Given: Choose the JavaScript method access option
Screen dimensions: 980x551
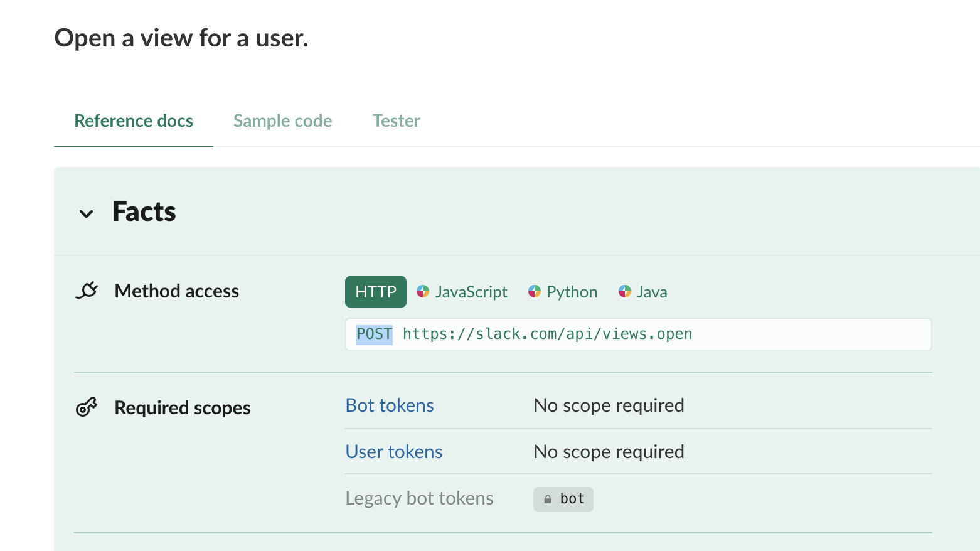Looking at the screenshot, I should coord(471,292).
